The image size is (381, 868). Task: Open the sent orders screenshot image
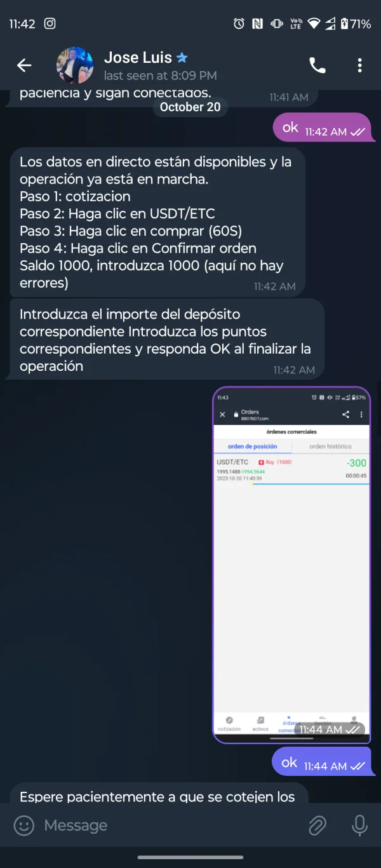[291, 564]
